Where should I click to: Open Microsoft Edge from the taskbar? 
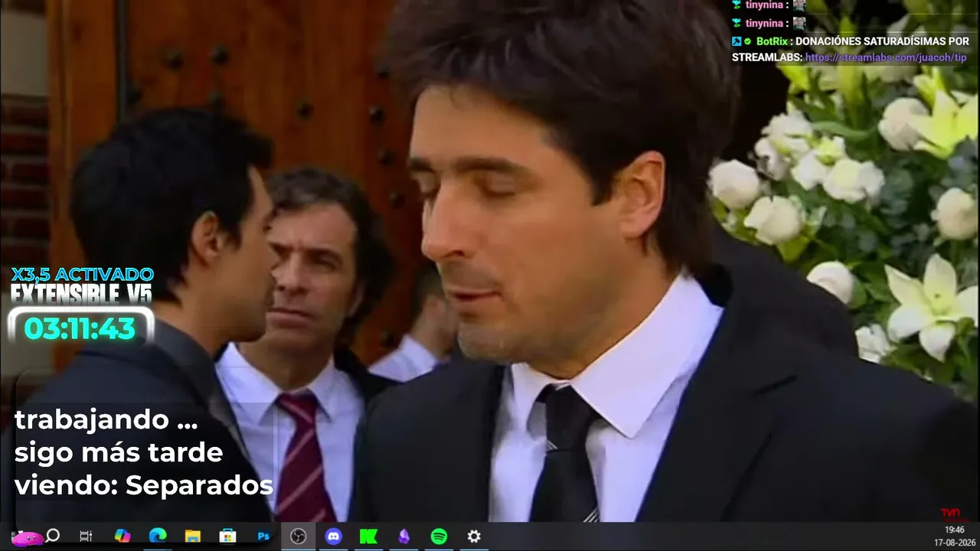click(158, 536)
